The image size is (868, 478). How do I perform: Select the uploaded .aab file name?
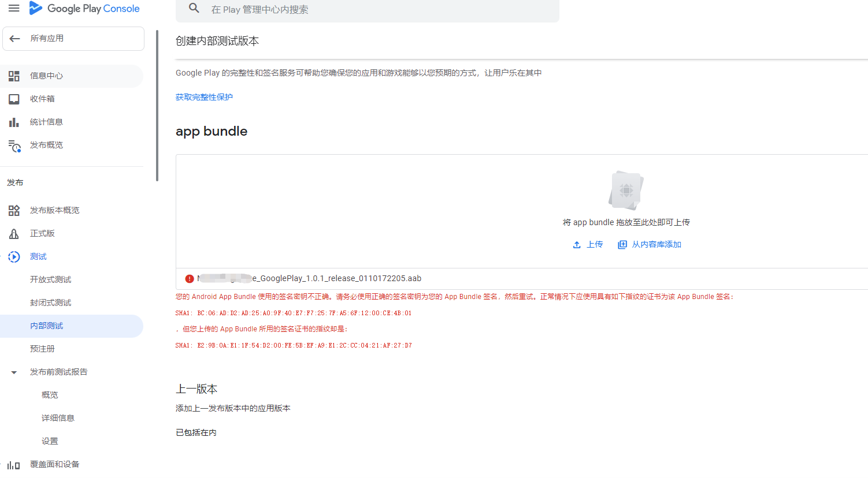tap(309, 278)
